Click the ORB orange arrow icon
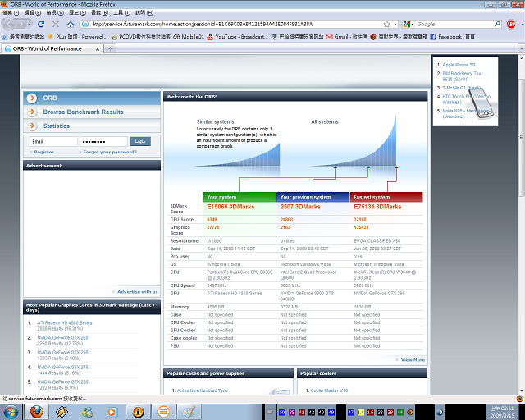 click(x=31, y=98)
